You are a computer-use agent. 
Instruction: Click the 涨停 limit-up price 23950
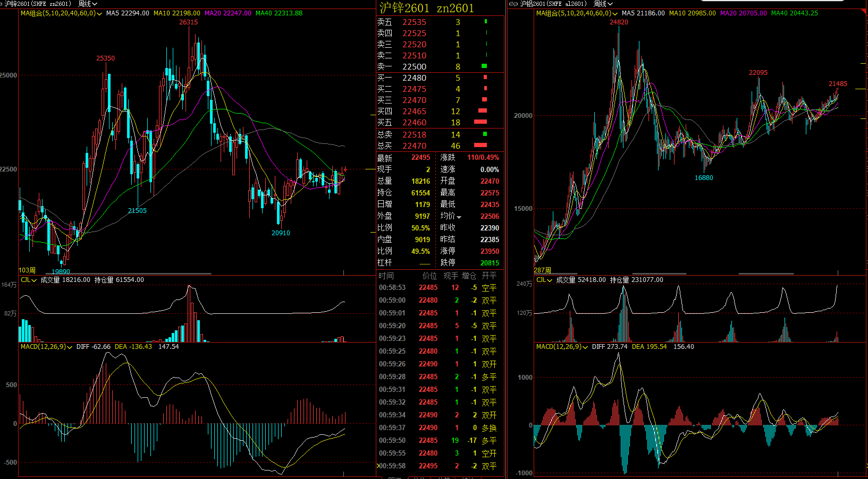490,251
